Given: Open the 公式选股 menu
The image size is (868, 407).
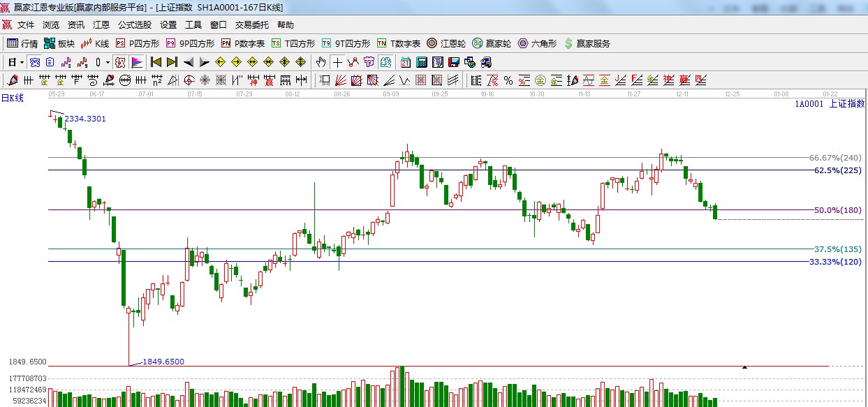Looking at the screenshot, I should tap(134, 25).
